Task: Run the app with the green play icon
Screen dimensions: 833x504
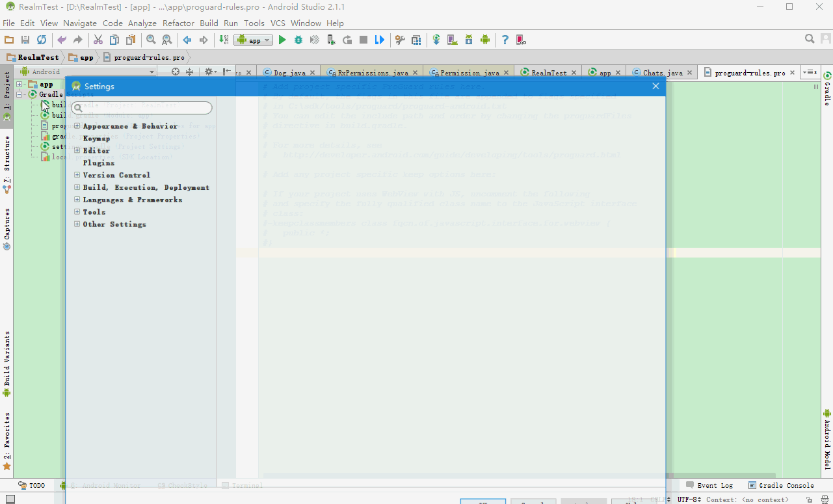Action: pyautogui.click(x=282, y=40)
